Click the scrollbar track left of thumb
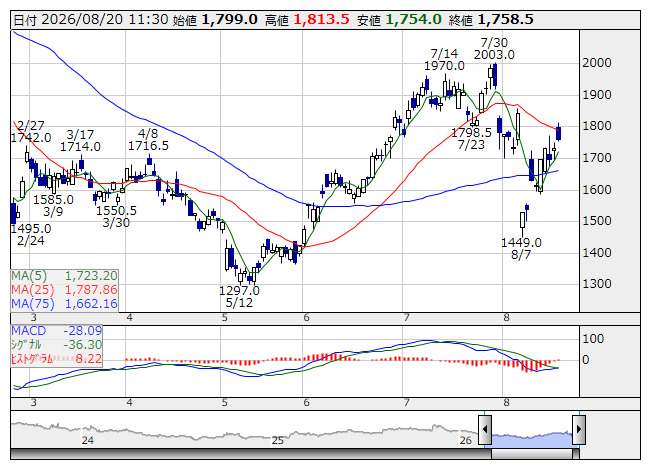Image resolution: width=653 pixels, height=470 pixels. [251, 454]
